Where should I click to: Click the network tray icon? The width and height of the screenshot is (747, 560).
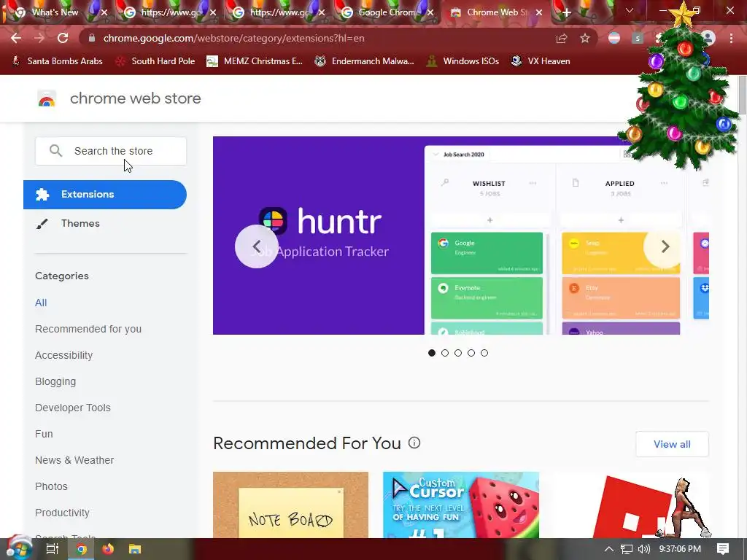pyautogui.click(x=627, y=549)
